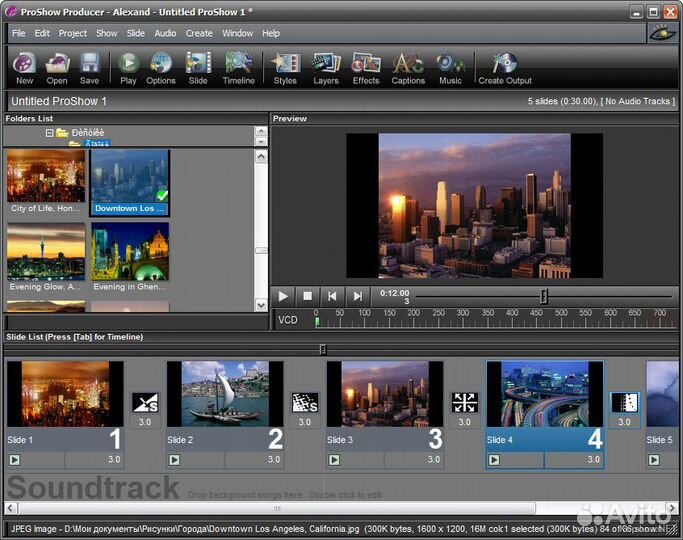This screenshot has width=683, height=540.
Task: Open the Audio menu
Action: 165,33
